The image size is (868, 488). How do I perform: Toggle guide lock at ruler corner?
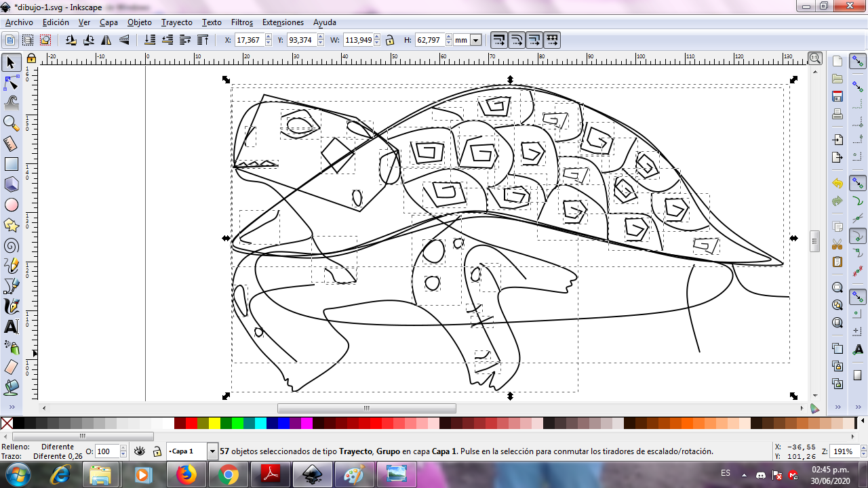click(x=31, y=59)
